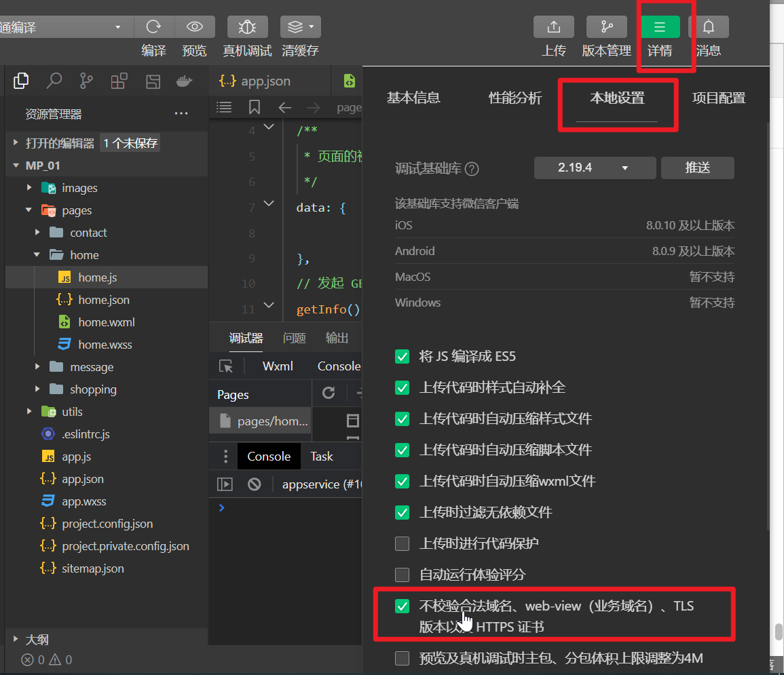The width and height of the screenshot is (784, 675).
Task: Open project.config.json file
Action: tap(107, 524)
